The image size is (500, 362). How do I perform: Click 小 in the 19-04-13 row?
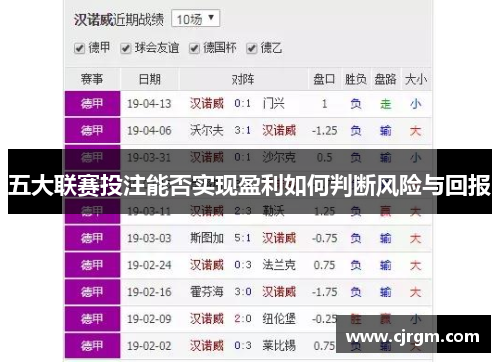click(x=416, y=104)
